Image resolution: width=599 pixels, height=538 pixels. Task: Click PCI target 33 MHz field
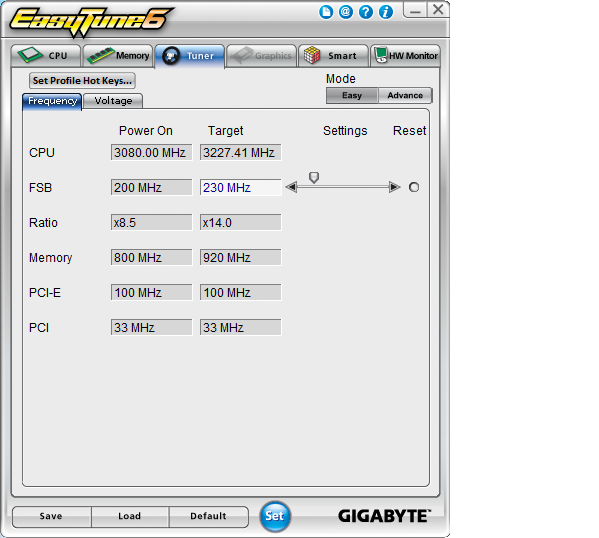pyautogui.click(x=241, y=327)
